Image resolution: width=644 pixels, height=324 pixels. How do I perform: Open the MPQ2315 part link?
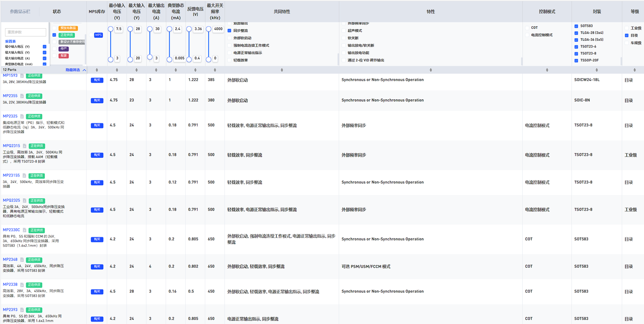12,146
